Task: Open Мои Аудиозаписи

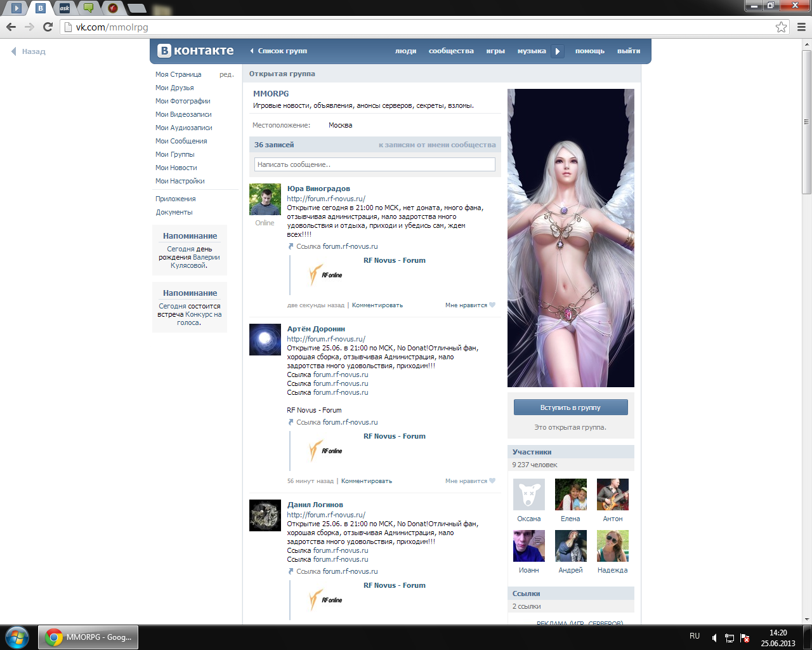Action: [184, 128]
